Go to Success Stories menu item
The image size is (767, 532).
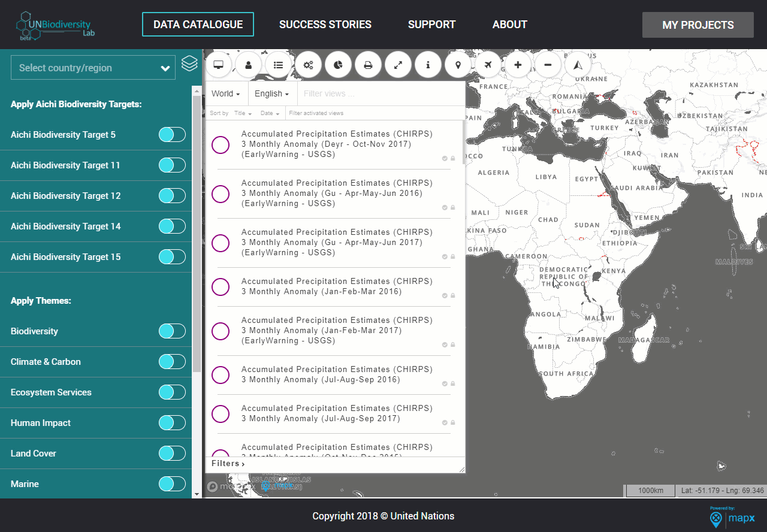(x=325, y=25)
